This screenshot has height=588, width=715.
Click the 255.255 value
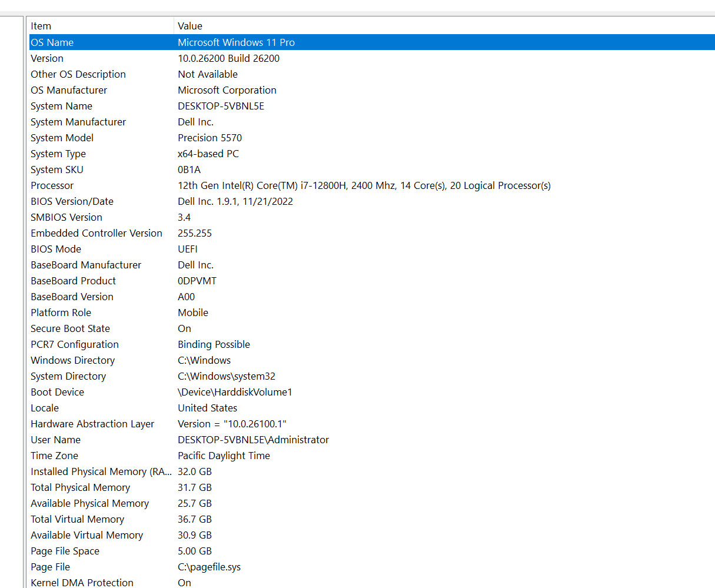(195, 233)
